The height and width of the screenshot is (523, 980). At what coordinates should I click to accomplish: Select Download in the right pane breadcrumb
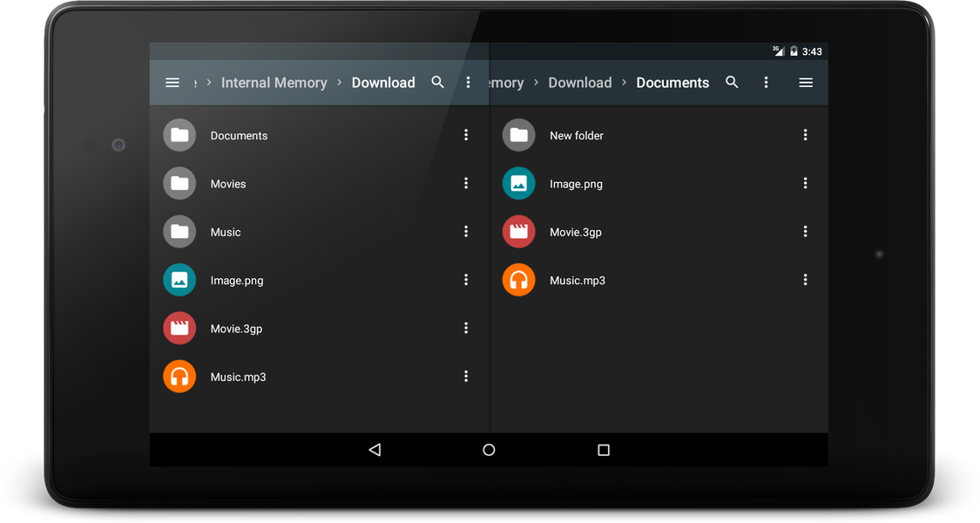[579, 82]
